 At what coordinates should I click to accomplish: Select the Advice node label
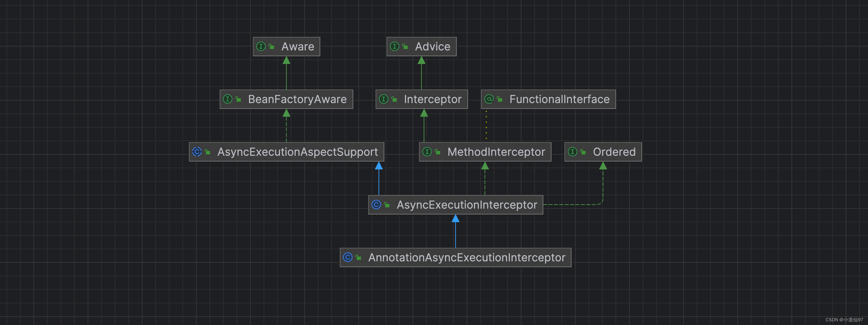(x=433, y=46)
